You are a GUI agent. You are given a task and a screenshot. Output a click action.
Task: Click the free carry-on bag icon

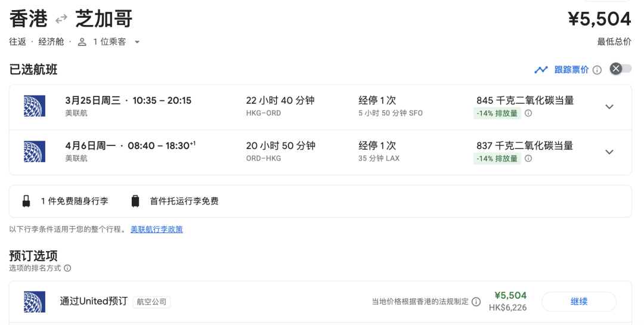pyautogui.click(x=26, y=201)
